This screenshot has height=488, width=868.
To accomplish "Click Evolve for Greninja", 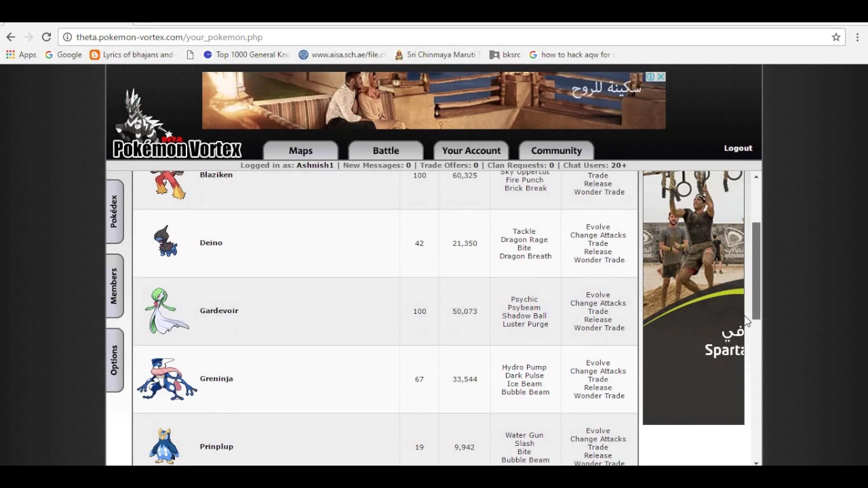I will 598,363.
